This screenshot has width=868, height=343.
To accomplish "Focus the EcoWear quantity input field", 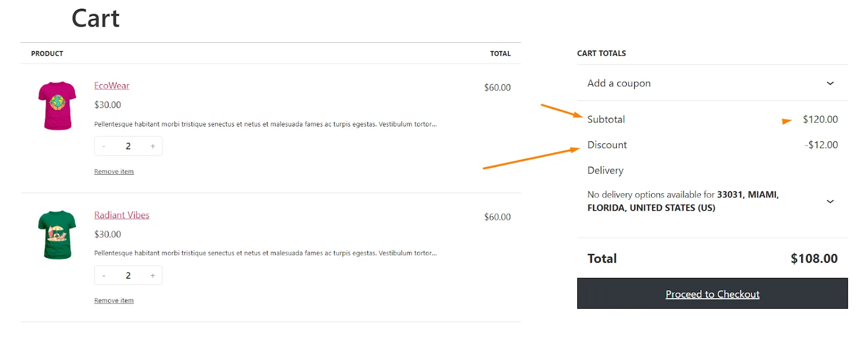I will click(128, 147).
